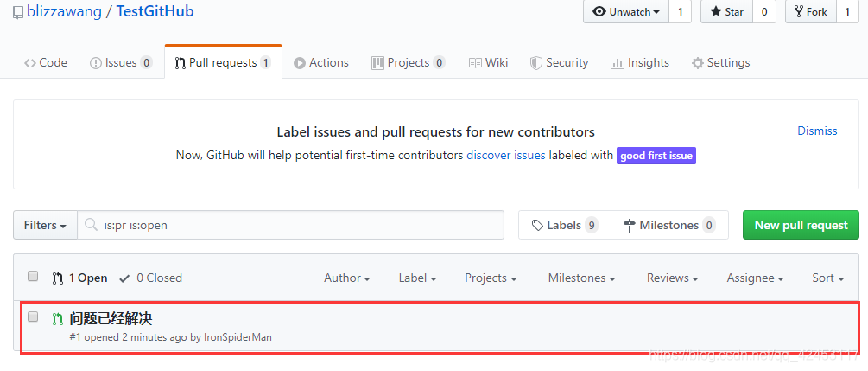
Task: Open the Unwatch dropdown button
Action: pyautogui.click(x=626, y=12)
